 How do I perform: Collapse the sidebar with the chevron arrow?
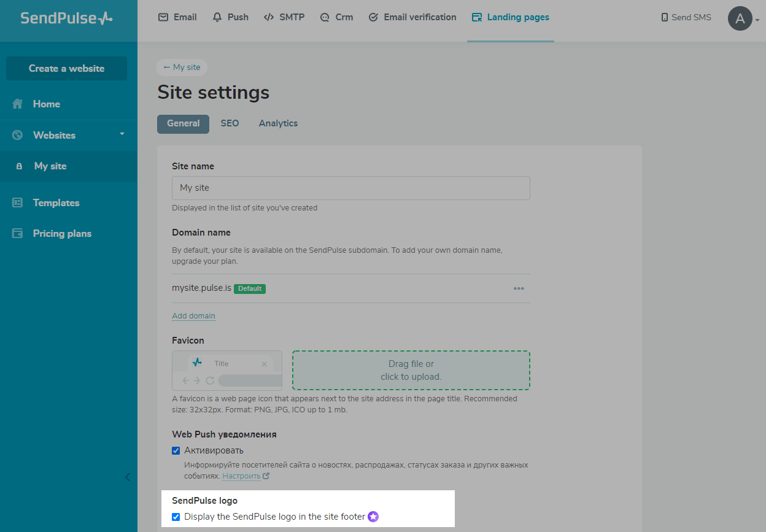128,477
